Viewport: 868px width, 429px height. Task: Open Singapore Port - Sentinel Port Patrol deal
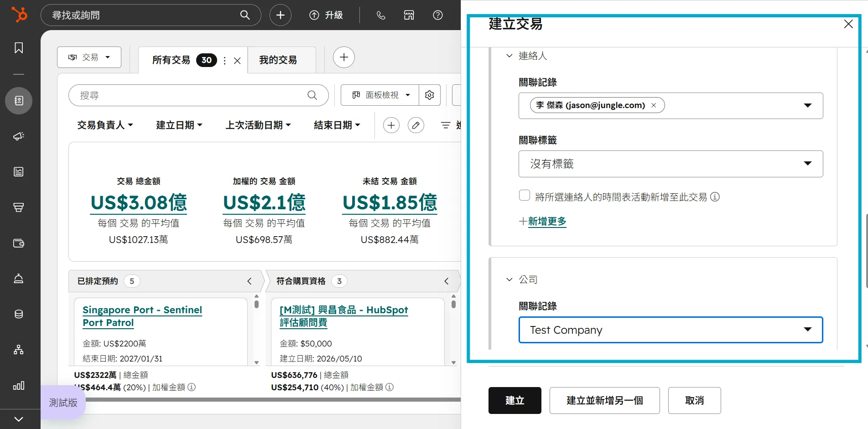(x=142, y=316)
